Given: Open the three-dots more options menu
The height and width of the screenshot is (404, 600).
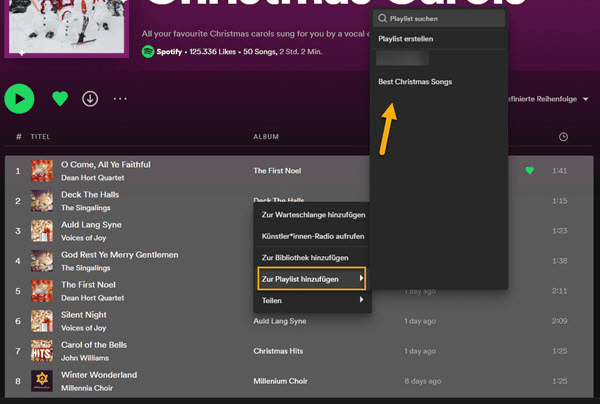Looking at the screenshot, I should coord(120,99).
